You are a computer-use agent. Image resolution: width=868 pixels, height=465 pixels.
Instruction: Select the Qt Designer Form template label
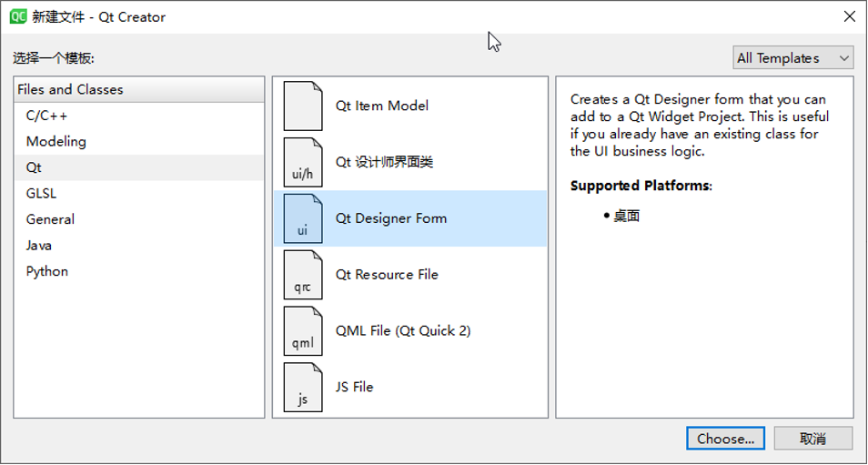[391, 218]
